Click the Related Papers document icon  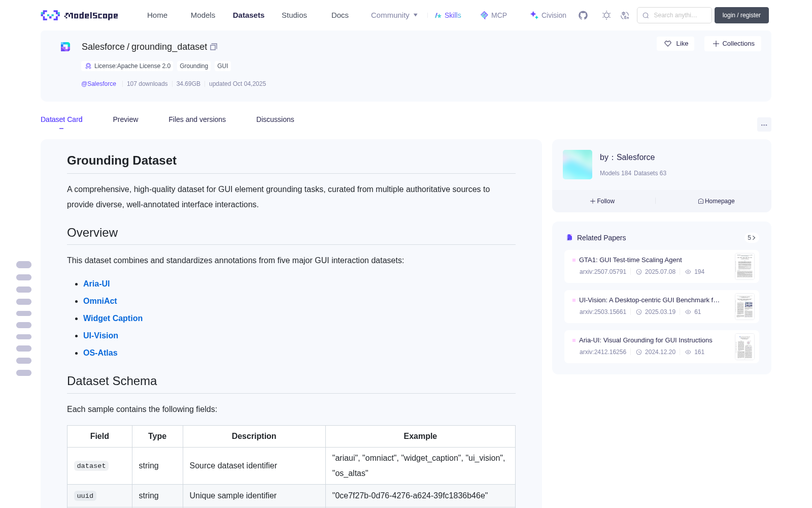569,238
